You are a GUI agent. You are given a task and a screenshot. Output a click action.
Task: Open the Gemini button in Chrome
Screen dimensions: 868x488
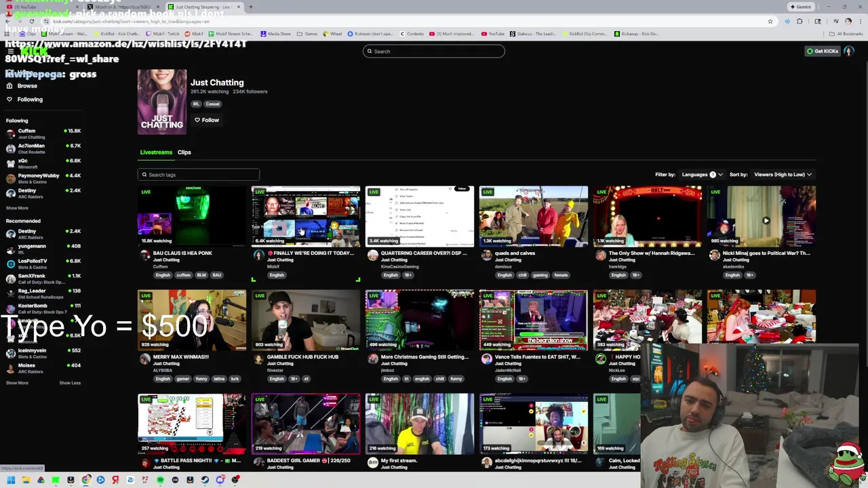pyautogui.click(x=800, y=7)
